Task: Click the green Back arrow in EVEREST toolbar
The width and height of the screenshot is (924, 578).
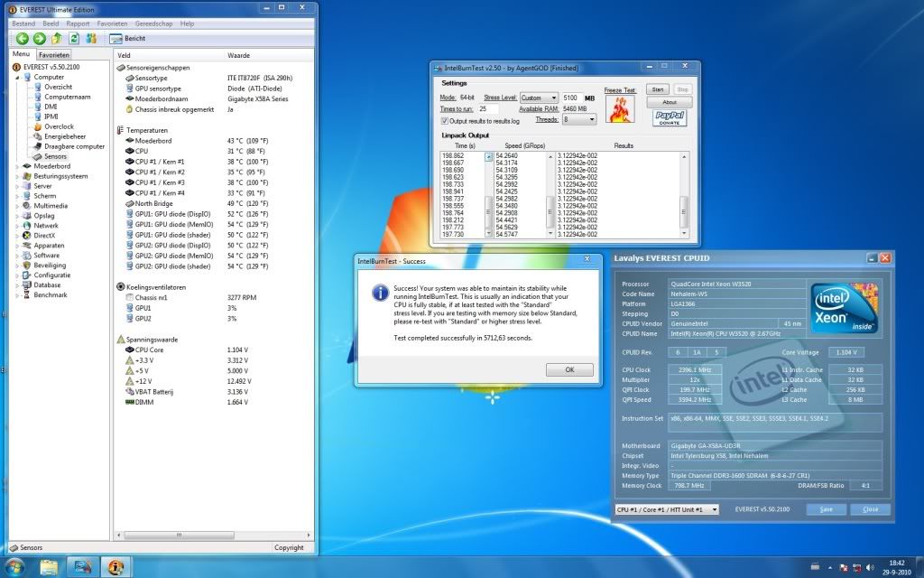Action: [x=23, y=39]
